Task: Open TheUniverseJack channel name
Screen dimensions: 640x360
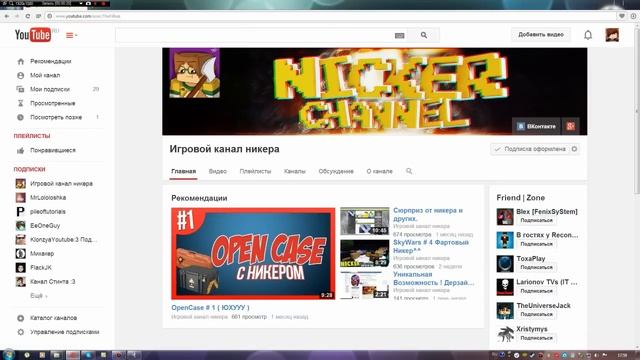Action: coord(543,306)
